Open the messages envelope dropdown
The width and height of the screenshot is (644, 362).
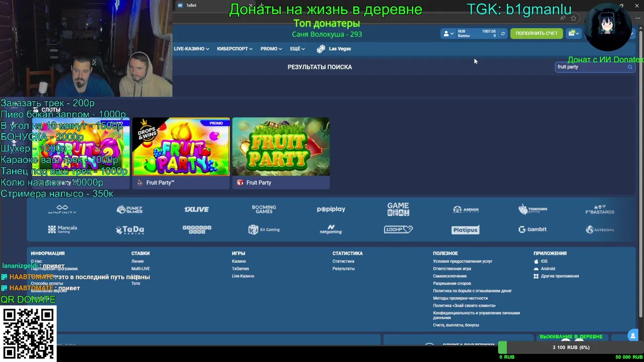click(x=574, y=33)
